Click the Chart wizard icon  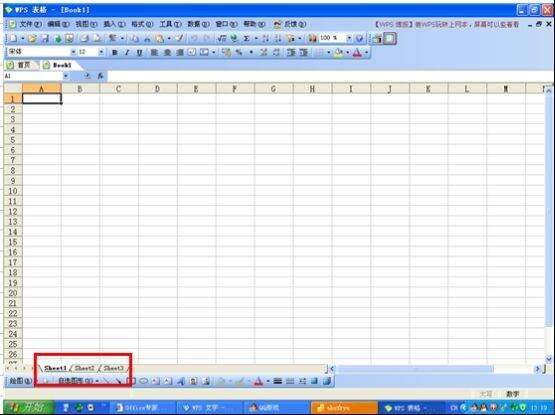[x=312, y=38]
